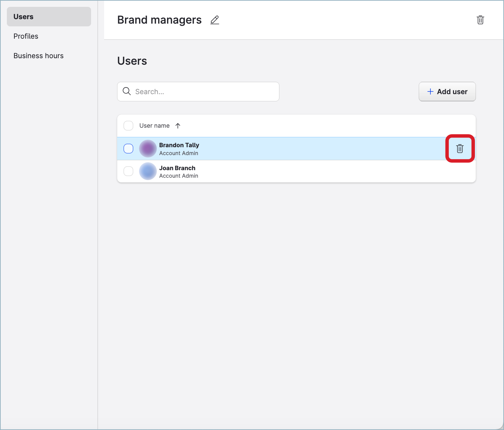Switch to Profiles in the sidebar
This screenshot has height=430, width=504.
click(26, 36)
